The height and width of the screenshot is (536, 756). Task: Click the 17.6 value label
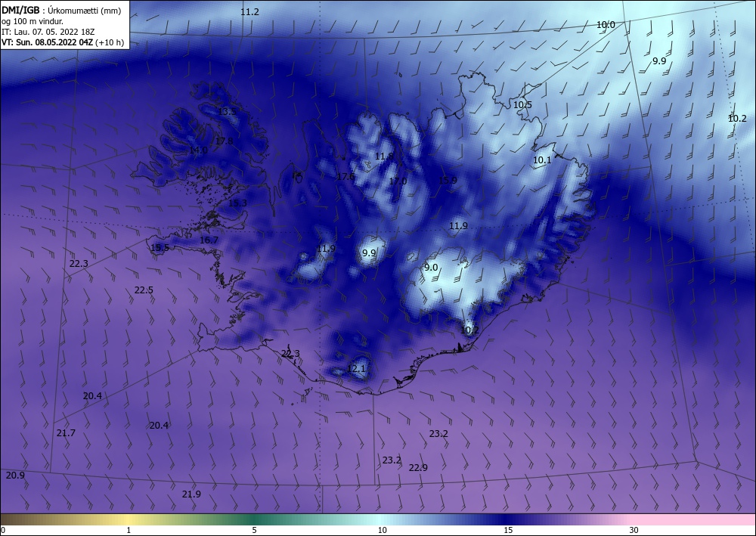click(345, 176)
